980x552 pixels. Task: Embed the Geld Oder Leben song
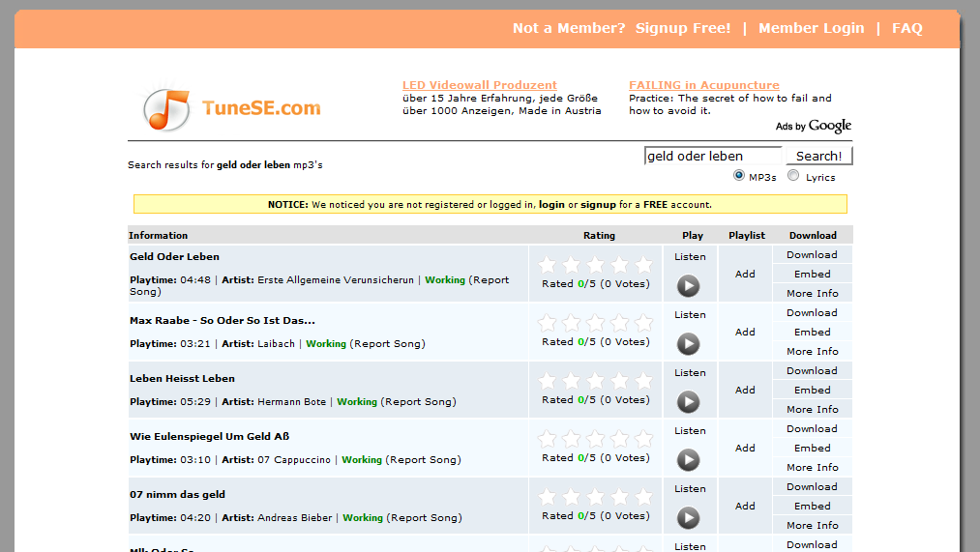coord(812,275)
